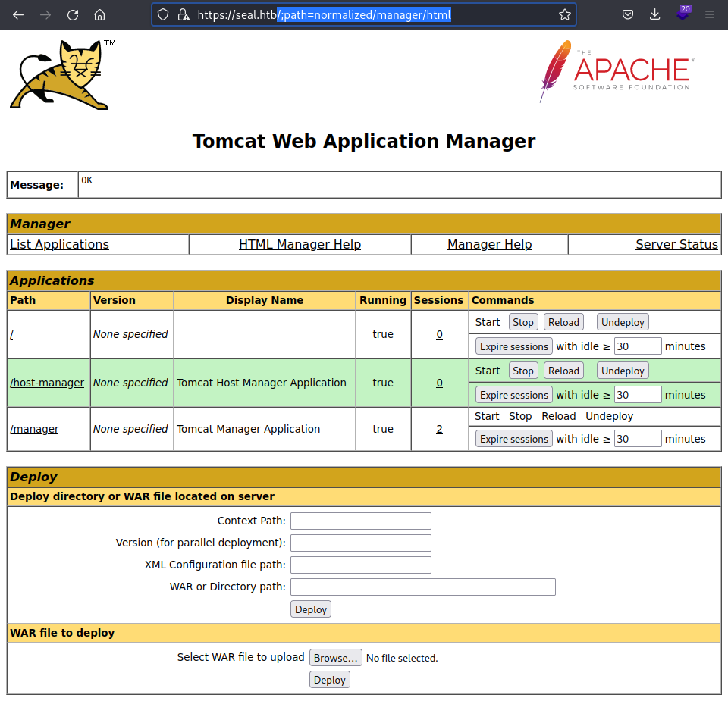Open the /host-manager application link
Screen dimensions: 728x701
(x=47, y=383)
